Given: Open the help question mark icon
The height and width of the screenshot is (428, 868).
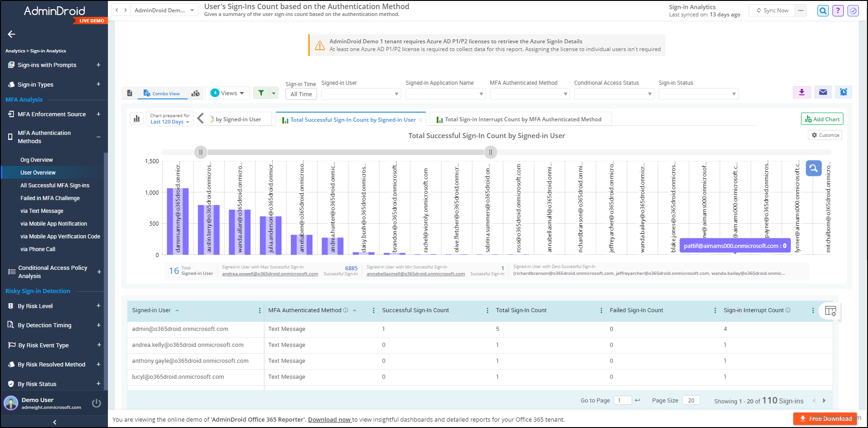Looking at the screenshot, I should click(838, 10).
